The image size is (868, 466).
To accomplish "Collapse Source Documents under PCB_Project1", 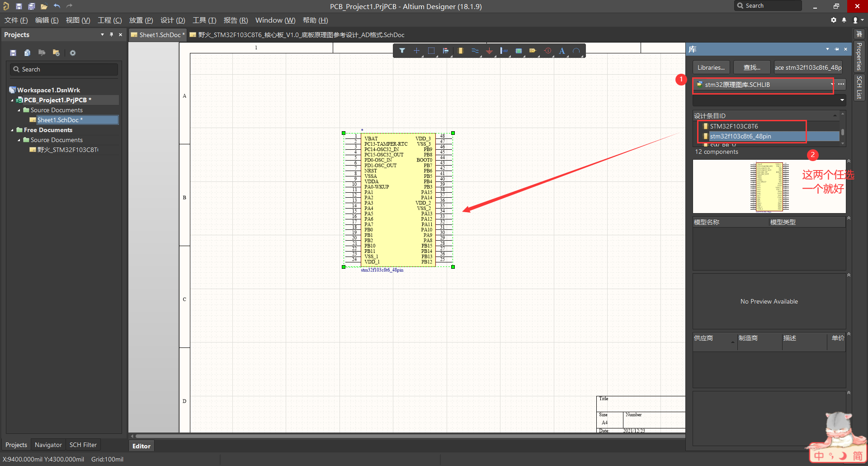I will point(19,110).
